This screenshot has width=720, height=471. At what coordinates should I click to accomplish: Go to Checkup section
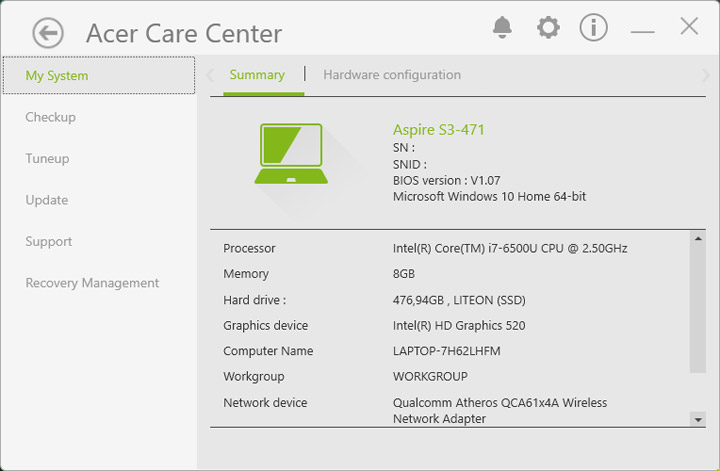click(51, 117)
